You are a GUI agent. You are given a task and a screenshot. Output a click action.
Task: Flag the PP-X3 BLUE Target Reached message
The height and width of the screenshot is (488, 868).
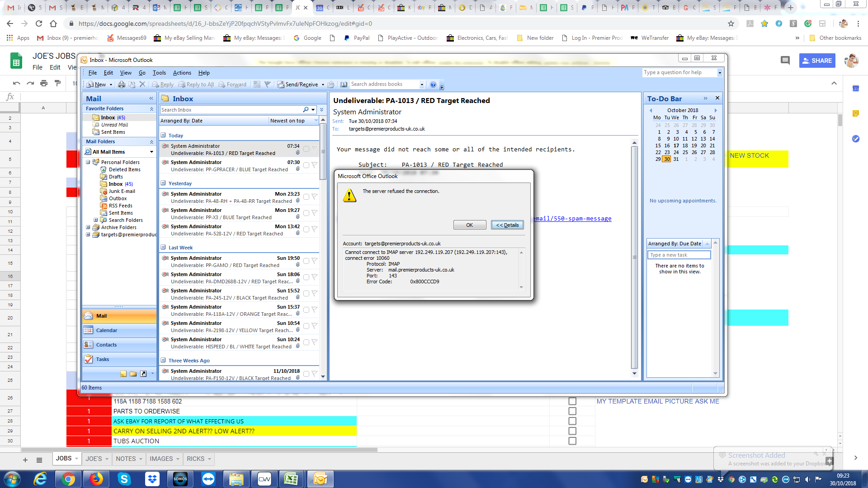(315, 213)
